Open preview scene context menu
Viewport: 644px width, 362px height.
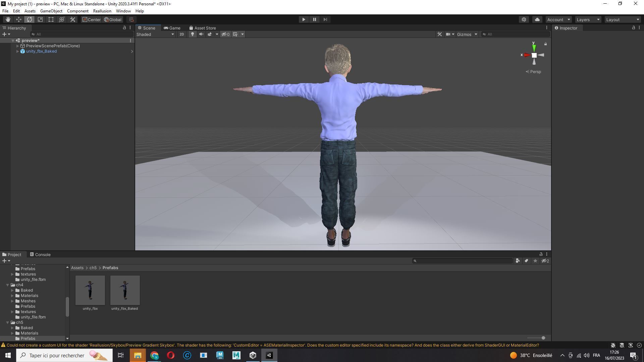[130, 41]
